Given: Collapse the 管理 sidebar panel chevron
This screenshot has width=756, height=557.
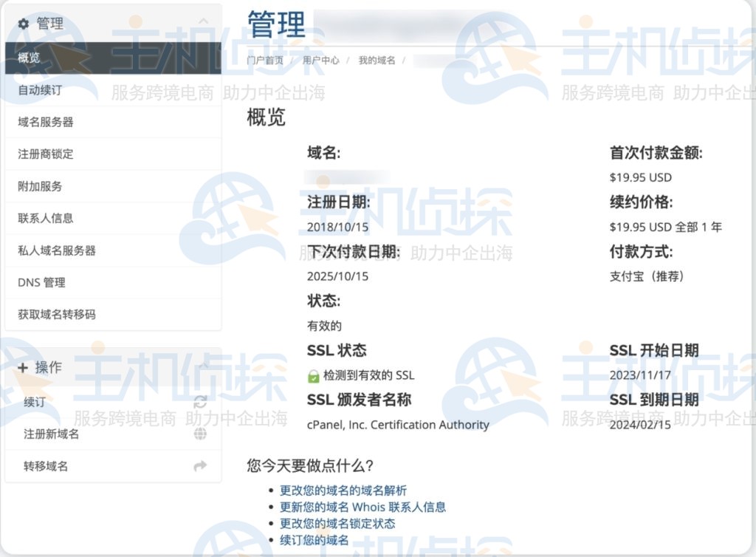Looking at the screenshot, I should tap(204, 22).
